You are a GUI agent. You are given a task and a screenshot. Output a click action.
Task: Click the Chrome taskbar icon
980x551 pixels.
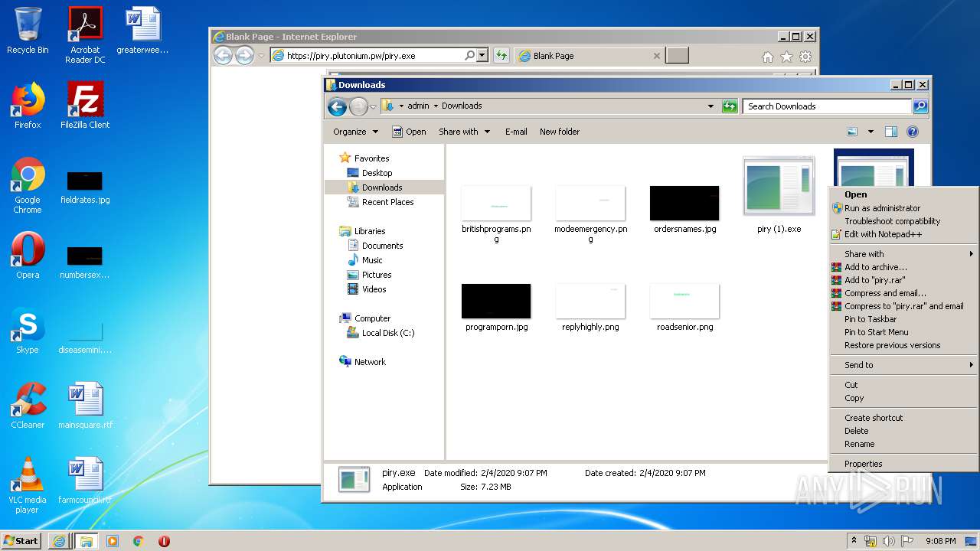[139, 541]
